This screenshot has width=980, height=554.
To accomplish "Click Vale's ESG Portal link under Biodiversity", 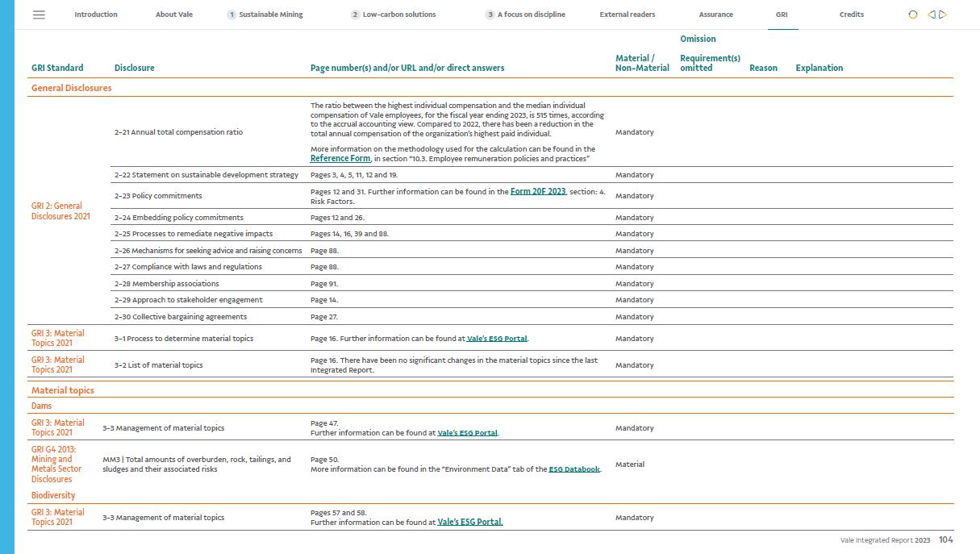I will 469,523.
